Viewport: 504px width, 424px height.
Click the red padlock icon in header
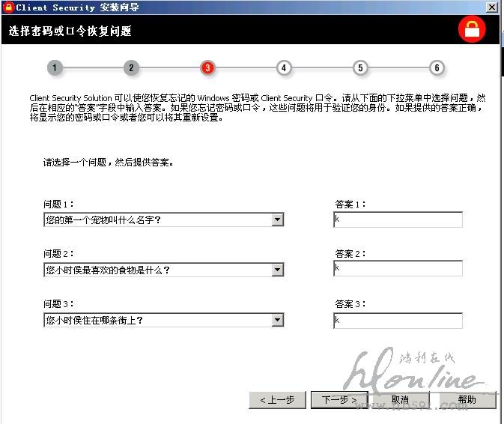(473, 30)
